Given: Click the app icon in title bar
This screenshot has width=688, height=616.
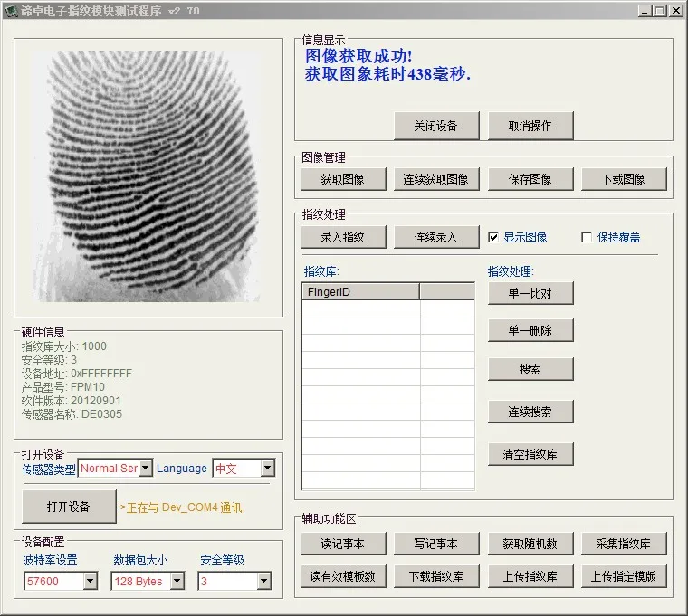Looking at the screenshot, I should tap(11, 11).
